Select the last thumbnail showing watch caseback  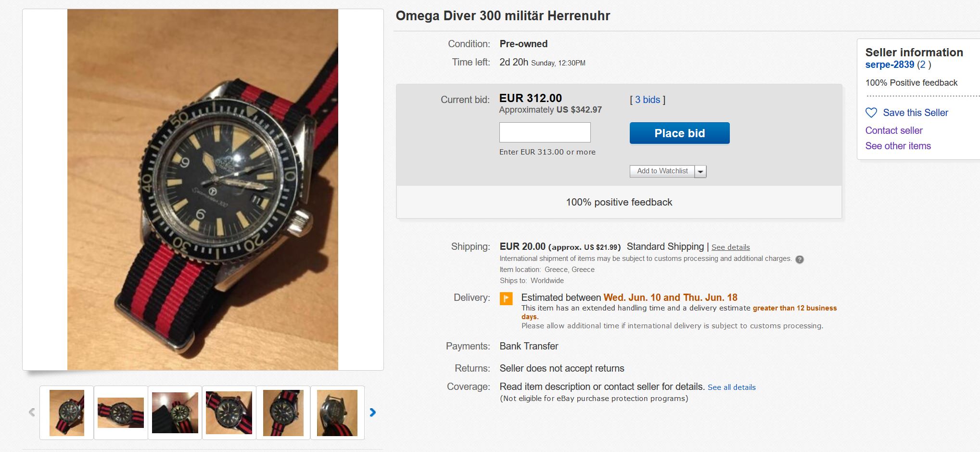[x=337, y=413]
